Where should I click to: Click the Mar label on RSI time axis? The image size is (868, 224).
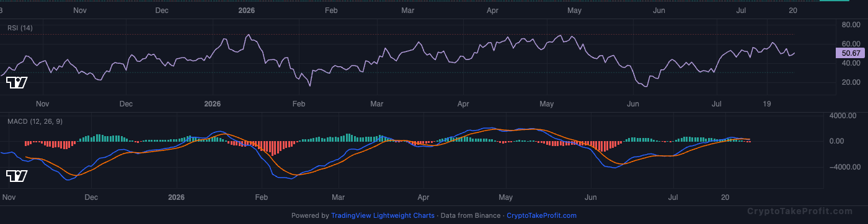378,104
